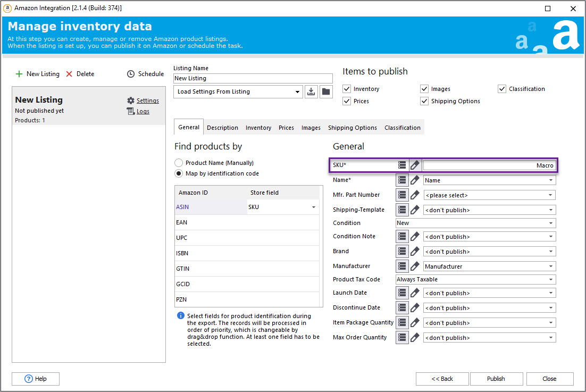Click the list icon in the Brand row
The height and width of the screenshot is (392, 586).
(x=403, y=252)
